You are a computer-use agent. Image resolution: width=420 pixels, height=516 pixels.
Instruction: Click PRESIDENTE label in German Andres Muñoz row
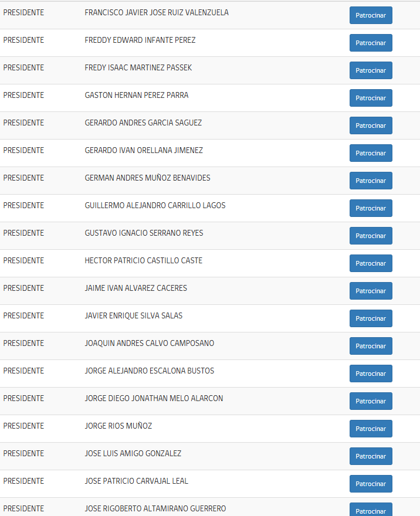point(23,178)
